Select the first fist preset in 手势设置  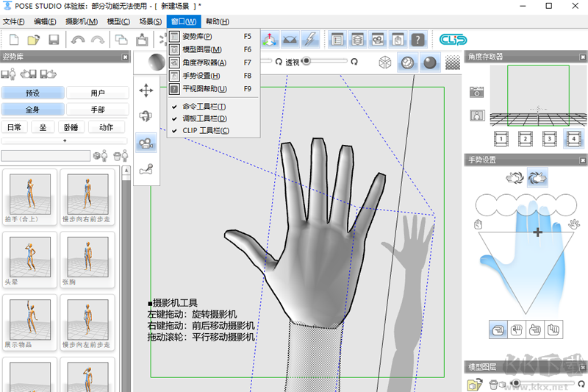tap(496, 329)
